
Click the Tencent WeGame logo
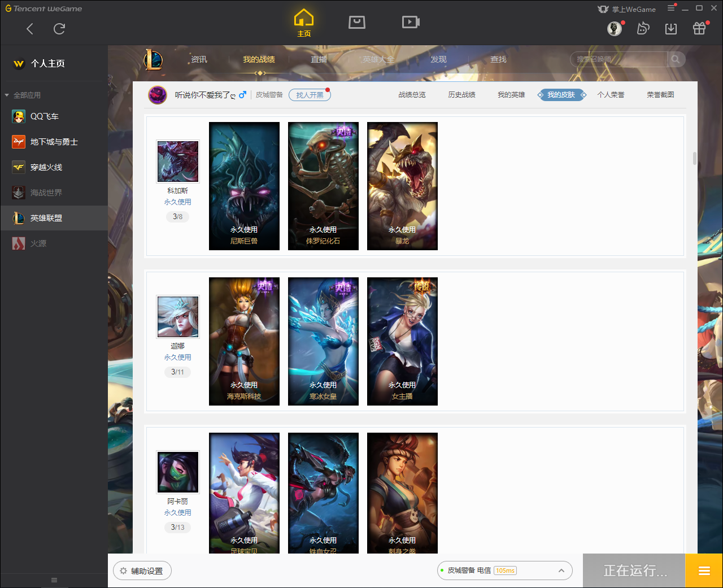click(x=44, y=8)
